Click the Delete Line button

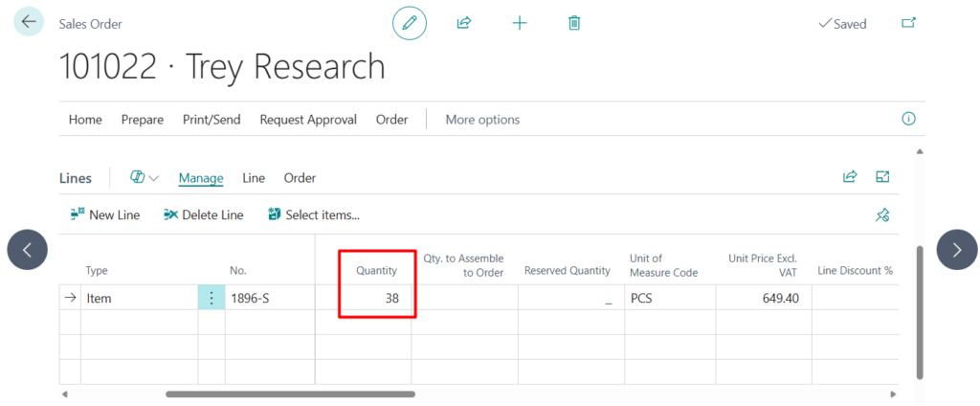[203, 214]
